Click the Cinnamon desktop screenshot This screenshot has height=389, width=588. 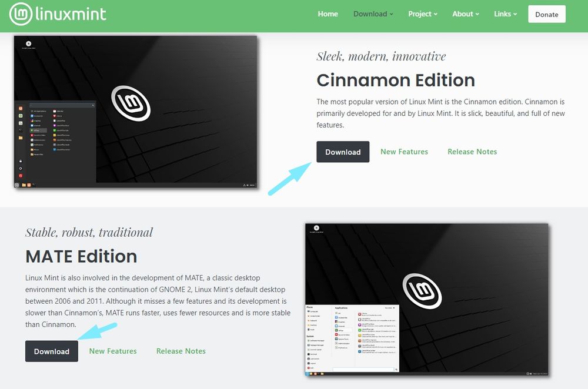click(135, 112)
